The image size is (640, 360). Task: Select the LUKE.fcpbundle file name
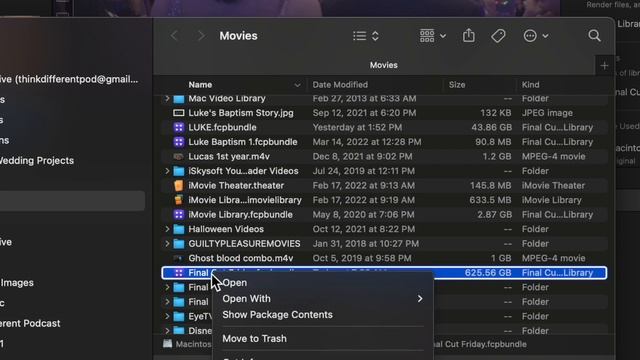(x=222, y=127)
